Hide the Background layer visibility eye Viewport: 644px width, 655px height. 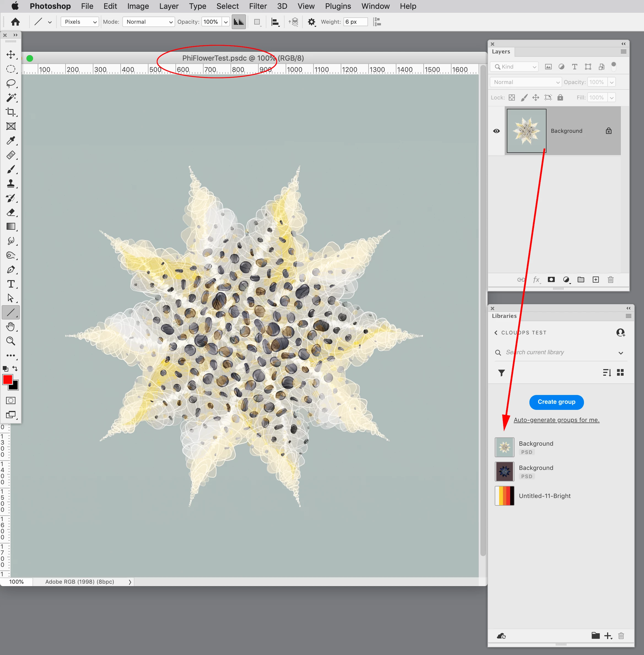point(496,131)
